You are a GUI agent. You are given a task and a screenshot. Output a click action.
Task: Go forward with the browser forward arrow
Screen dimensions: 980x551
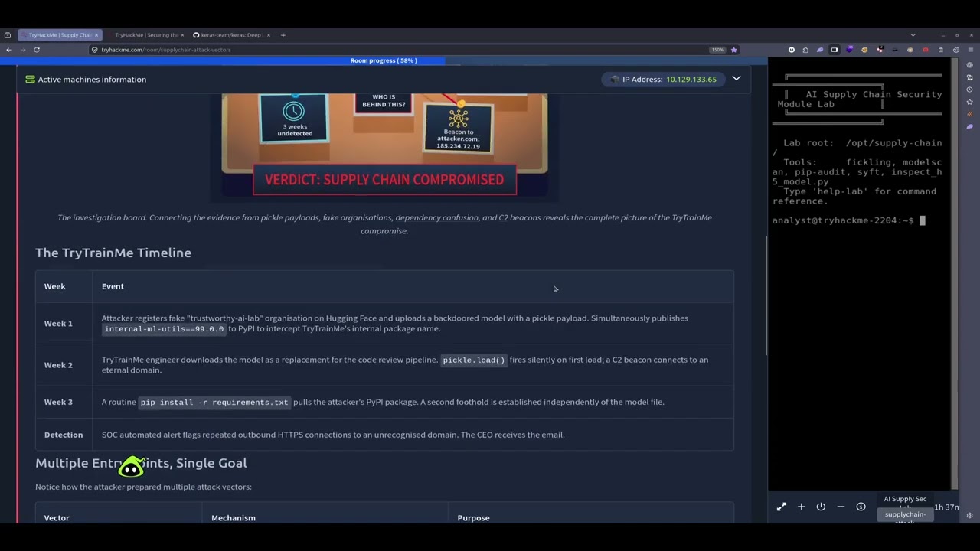pyautogui.click(x=22, y=50)
